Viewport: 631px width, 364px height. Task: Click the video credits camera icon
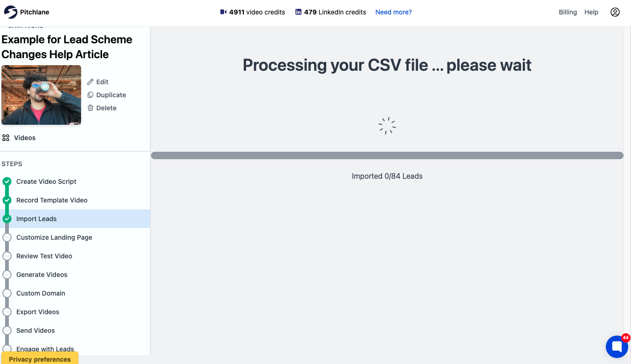tap(223, 12)
